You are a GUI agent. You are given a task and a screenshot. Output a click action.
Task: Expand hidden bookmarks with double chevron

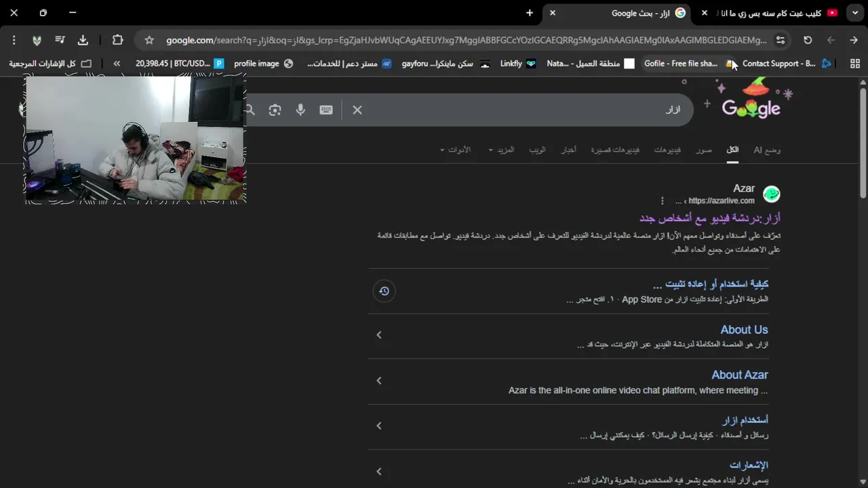coord(117,64)
